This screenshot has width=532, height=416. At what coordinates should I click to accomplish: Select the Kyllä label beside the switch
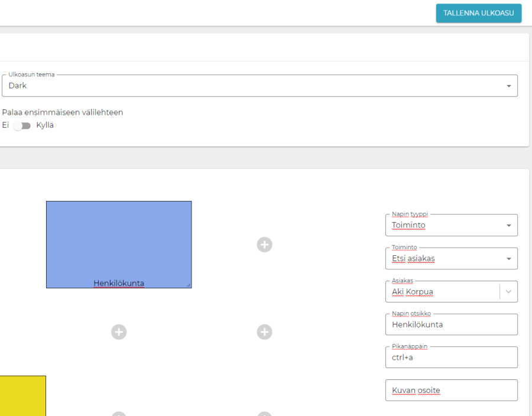(45, 125)
